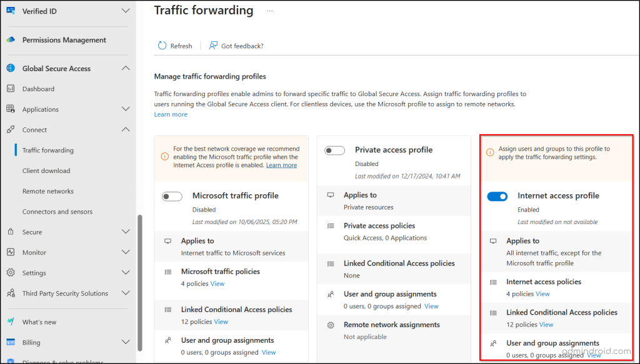The width and height of the screenshot is (640, 364).
Task: Click the Permissions Management cloud icon
Action: tap(11, 40)
